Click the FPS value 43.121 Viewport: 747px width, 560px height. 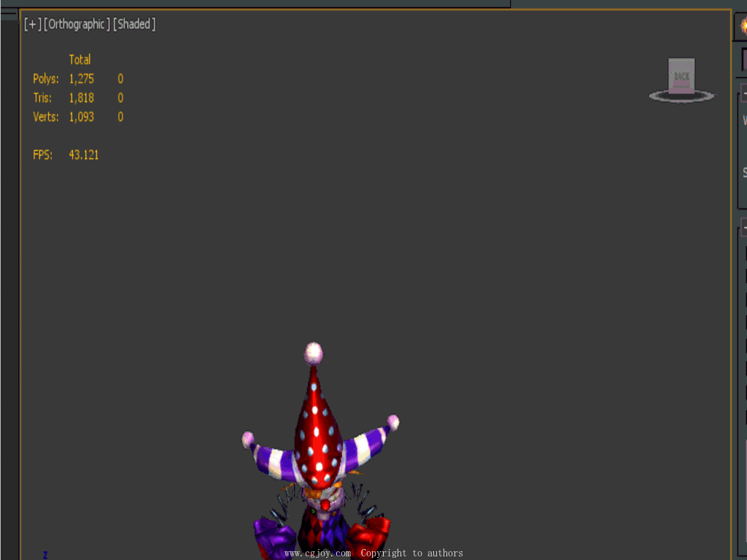(x=84, y=155)
